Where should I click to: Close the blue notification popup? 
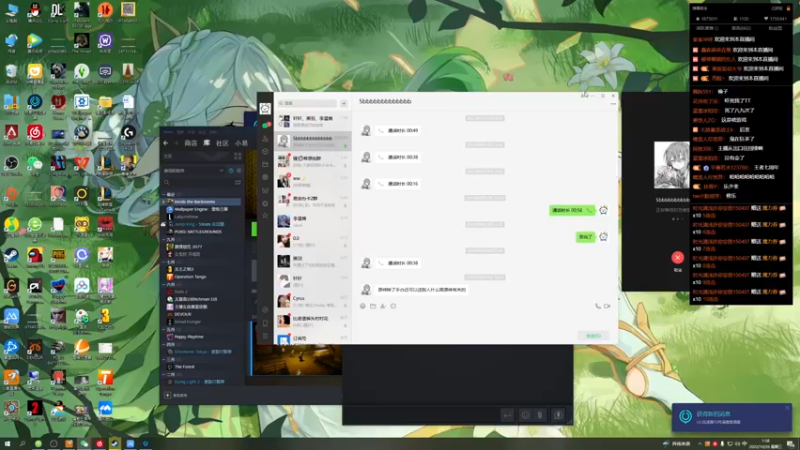click(x=787, y=408)
